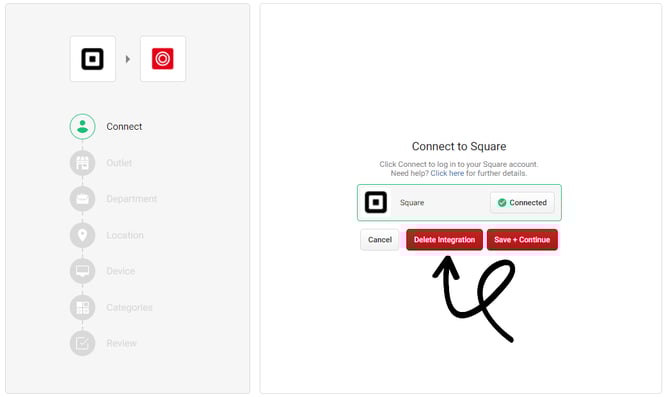Open the Connect step label
Image resolution: width=666 pixels, height=397 pixels.
click(124, 127)
